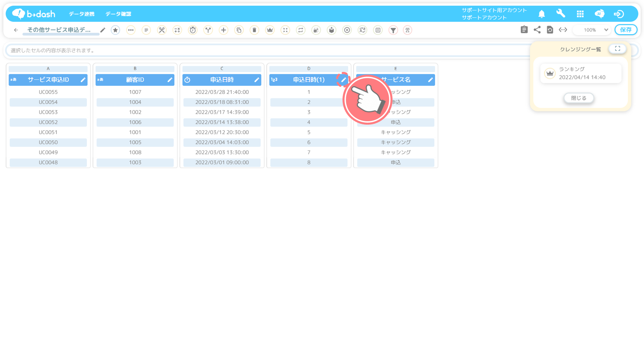
Task: Click the character conversion icon
Action: pyautogui.click(x=363, y=30)
